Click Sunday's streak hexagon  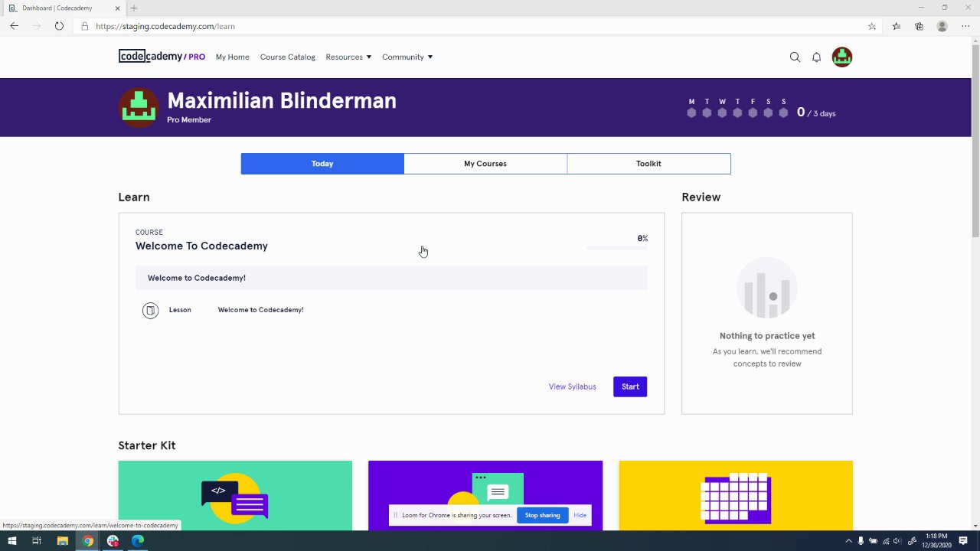pyautogui.click(x=783, y=112)
